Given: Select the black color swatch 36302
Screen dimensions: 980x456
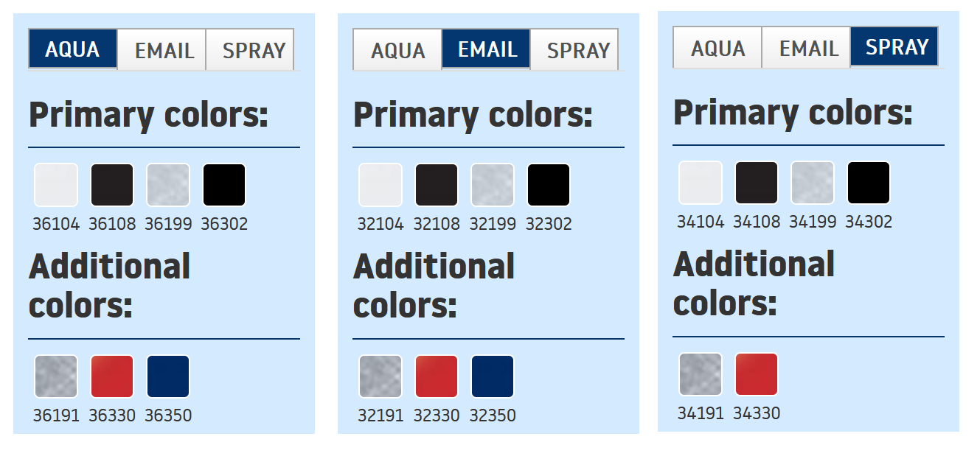Looking at the screenshot, I should coord(224,185).
